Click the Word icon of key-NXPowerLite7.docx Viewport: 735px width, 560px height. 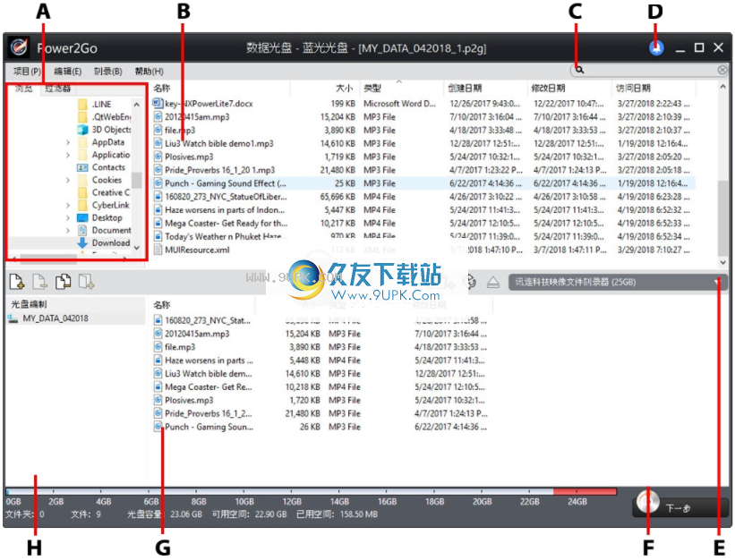click(x=158, y=103)
